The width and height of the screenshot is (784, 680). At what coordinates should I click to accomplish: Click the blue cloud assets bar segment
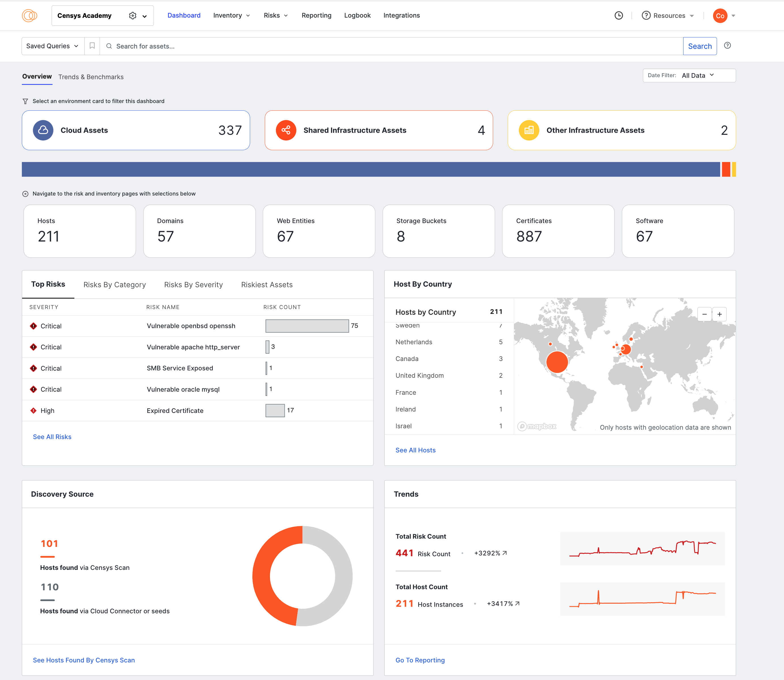point(371,169)
